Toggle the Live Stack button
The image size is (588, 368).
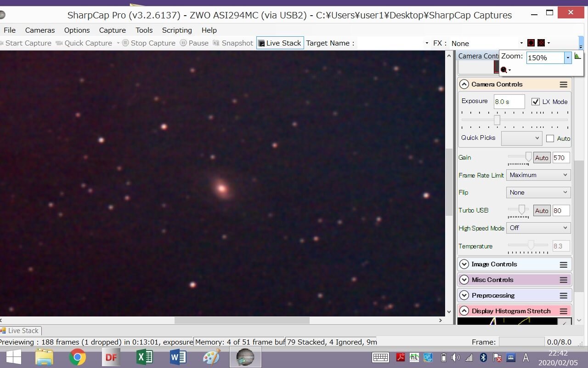point(280,43)
